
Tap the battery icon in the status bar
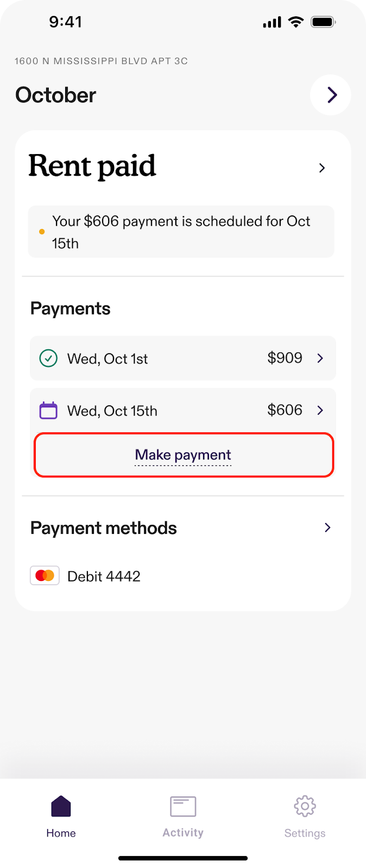click(323, 22)
